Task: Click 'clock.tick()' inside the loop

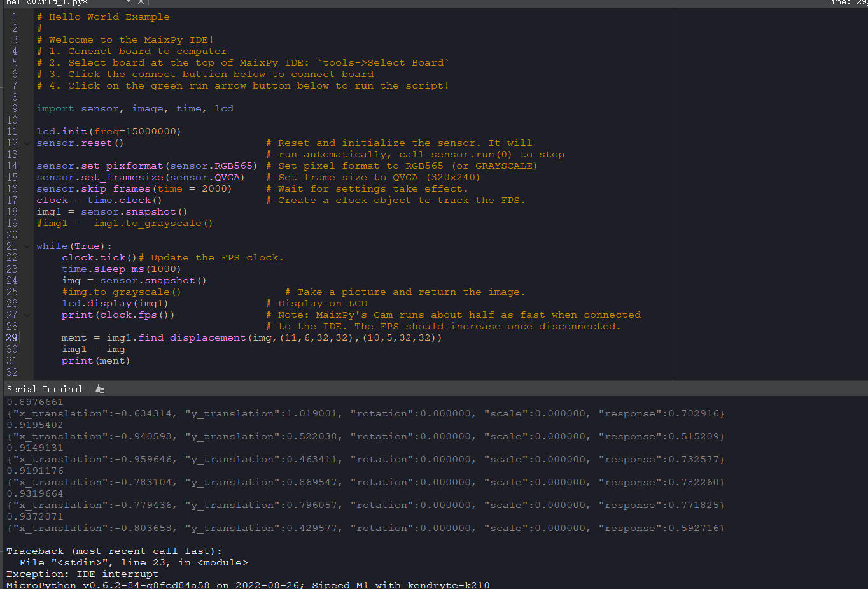Action: tap(99, 258)
